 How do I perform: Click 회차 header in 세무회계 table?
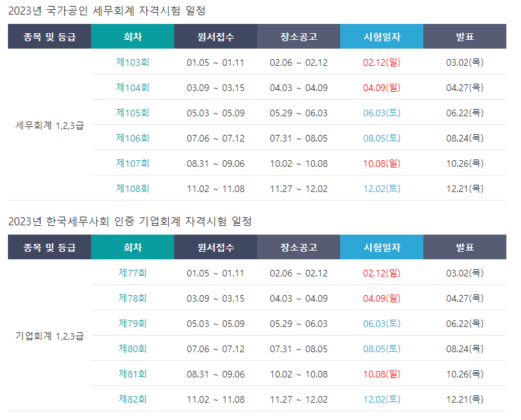click(x=133, y=36)
